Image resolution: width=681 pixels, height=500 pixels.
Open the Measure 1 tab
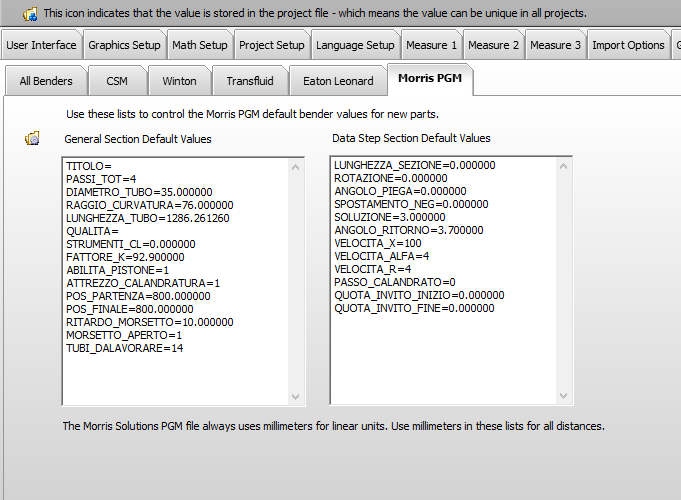431,45
